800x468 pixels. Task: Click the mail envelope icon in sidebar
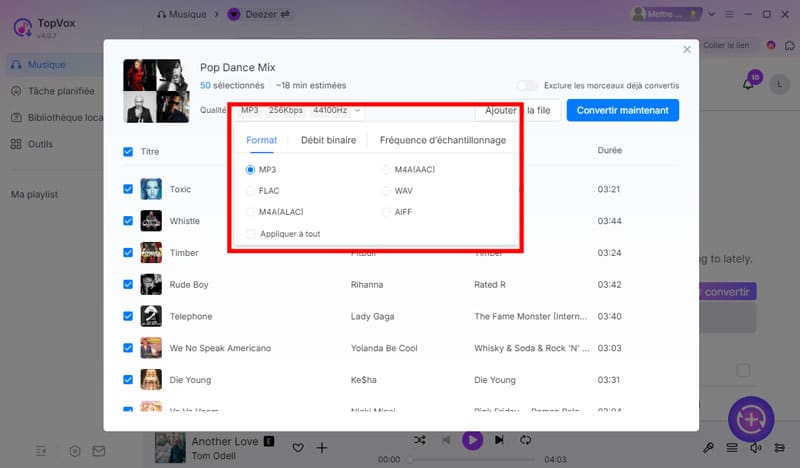pos(99,451)
